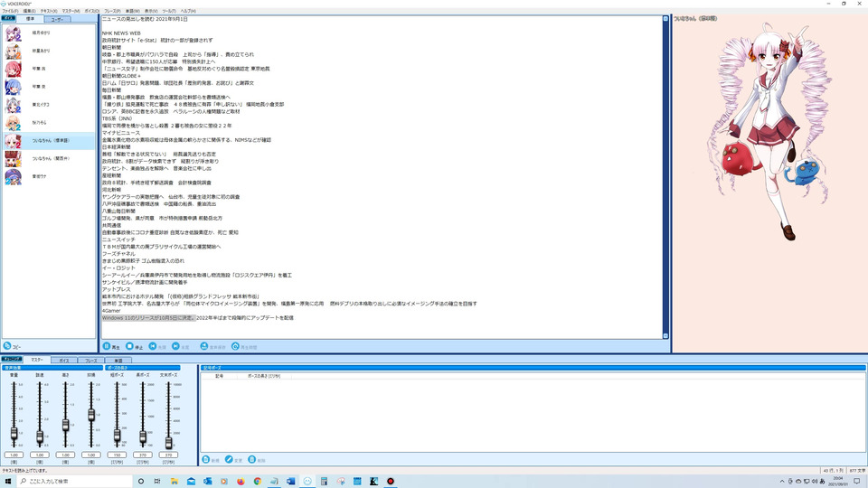Image resolution: width=868 pixels, height=488 pixels.
Task: Switch to the ボイス tuning tab
Action: pyautogui.click(x=64, y=361)
